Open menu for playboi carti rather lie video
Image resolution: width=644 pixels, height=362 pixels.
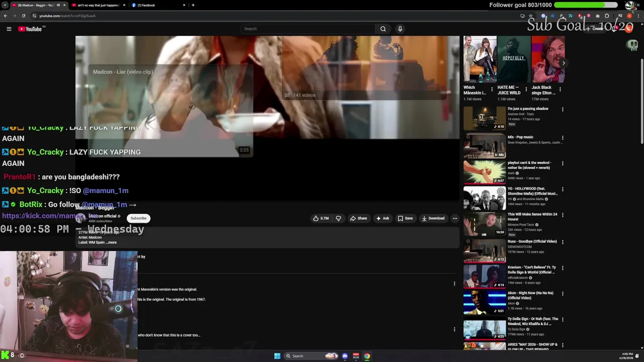click(x=562, y=163)
